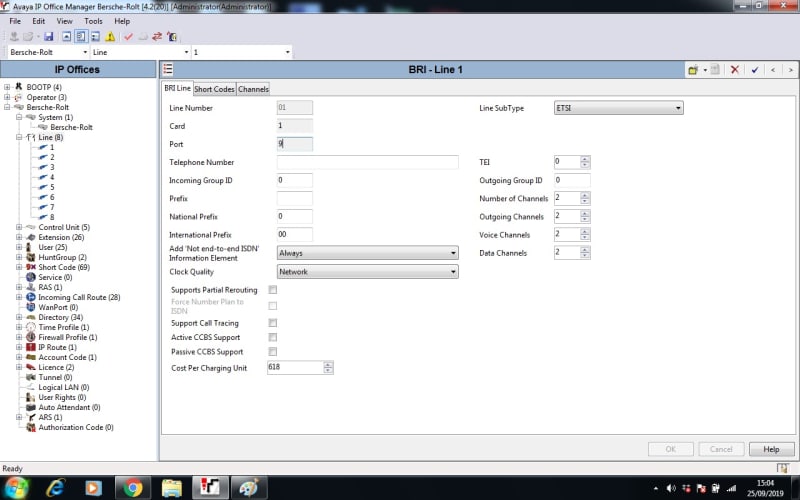Expand the BOOTP (4) tree node

pyautogui.click(x=7, y=87)
